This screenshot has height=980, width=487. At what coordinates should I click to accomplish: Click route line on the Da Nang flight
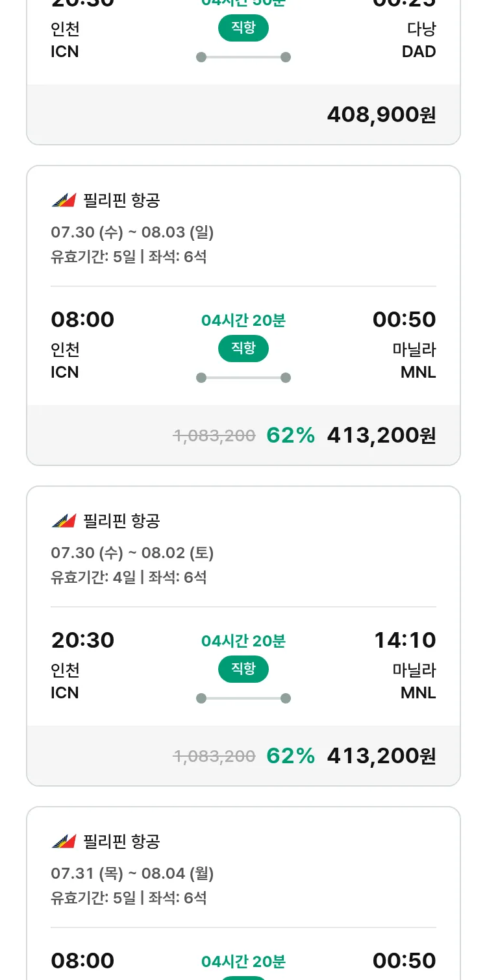243,57
